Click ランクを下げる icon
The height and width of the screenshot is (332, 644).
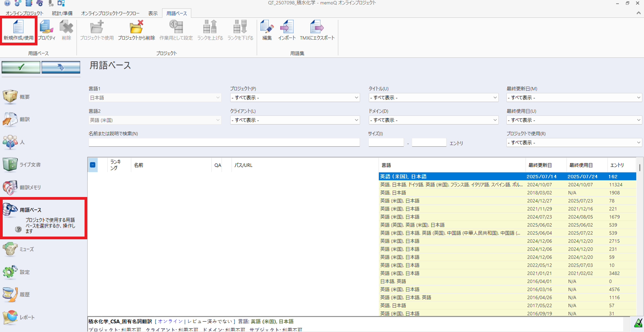coord(240,30)
